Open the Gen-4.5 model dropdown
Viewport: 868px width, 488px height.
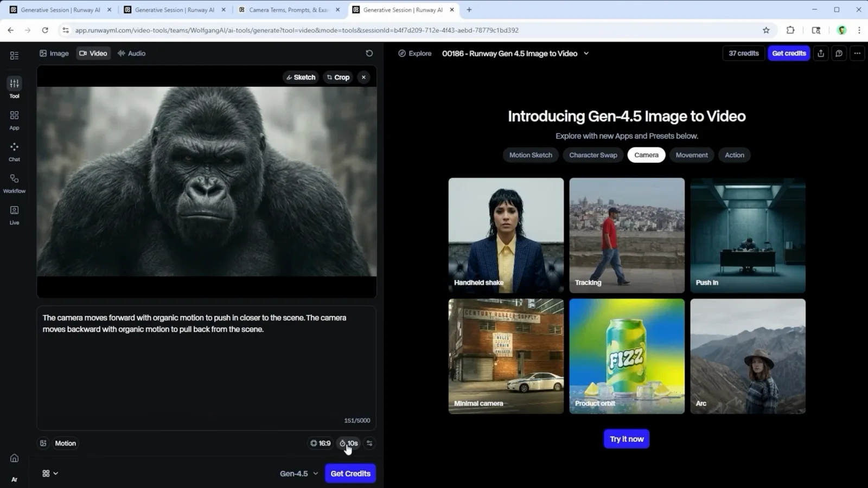[299, 473]
